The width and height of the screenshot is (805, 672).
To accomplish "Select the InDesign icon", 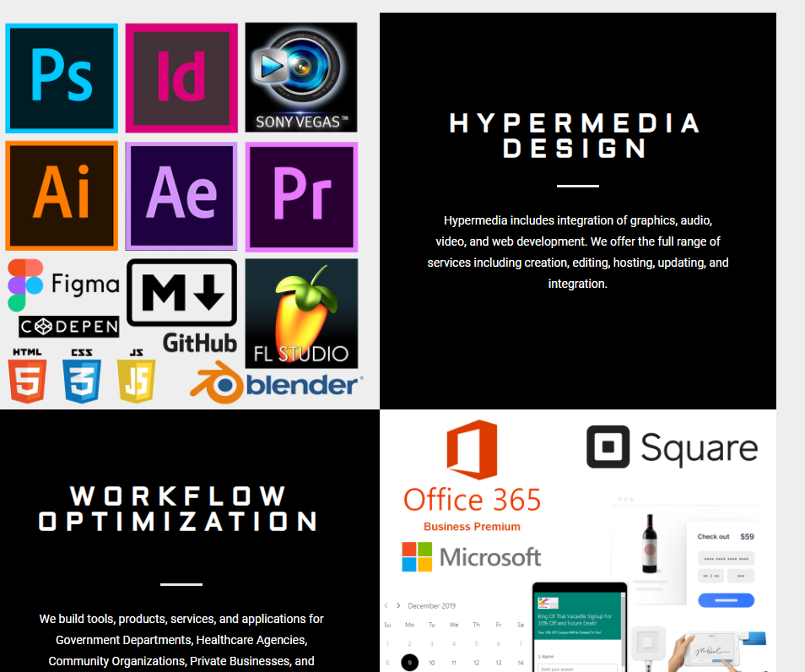I will pyautogui.click(x=181, y=76).
